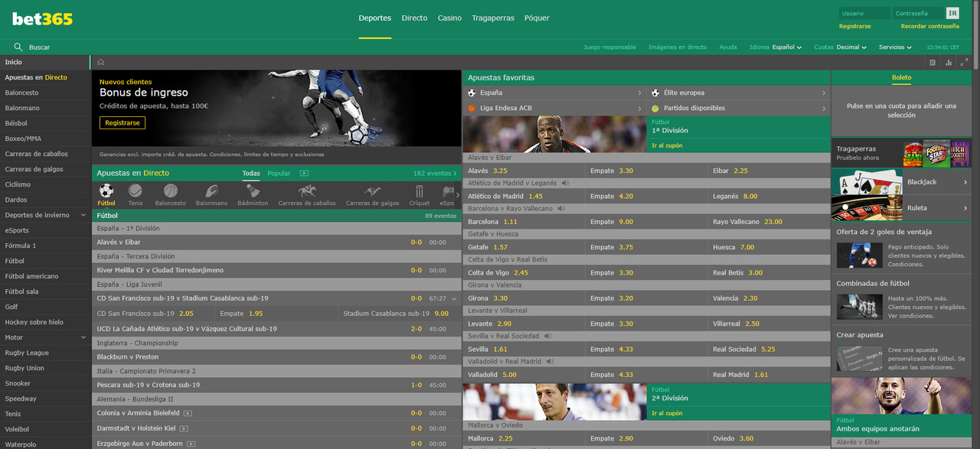Image resolution: width=980 pixels, height=449 pixels.
Task: Click the IR login button
Action: (x=952, y=13)
